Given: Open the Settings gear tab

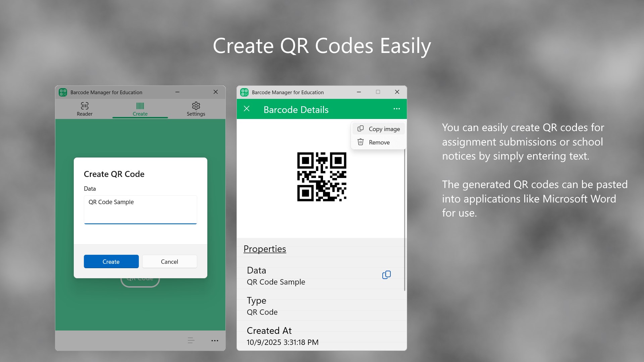Looking at the screenshot, I should [196, 109].
